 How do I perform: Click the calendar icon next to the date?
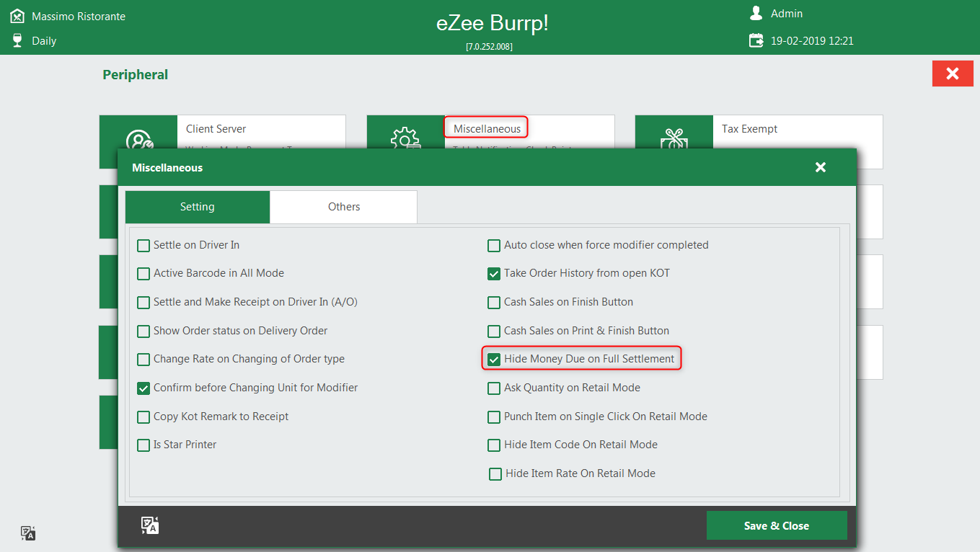(x=756, y=40)
